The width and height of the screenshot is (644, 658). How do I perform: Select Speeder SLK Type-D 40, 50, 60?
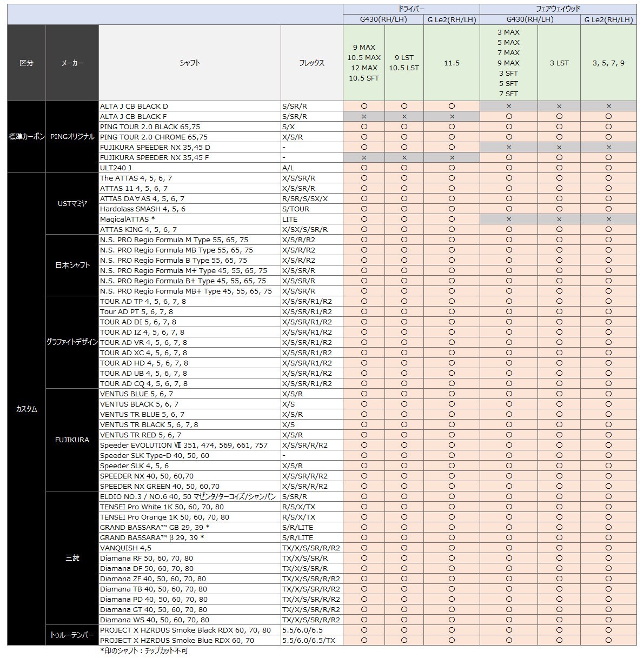point(155,456)
